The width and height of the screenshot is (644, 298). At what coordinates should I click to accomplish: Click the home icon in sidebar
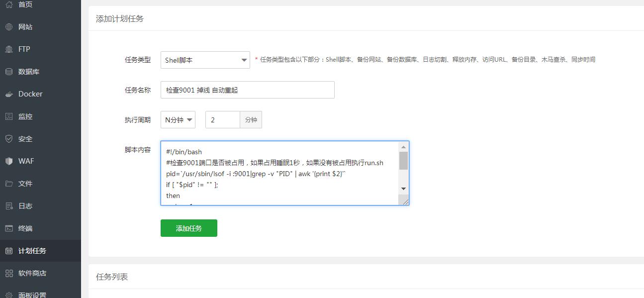click(9, 4)
